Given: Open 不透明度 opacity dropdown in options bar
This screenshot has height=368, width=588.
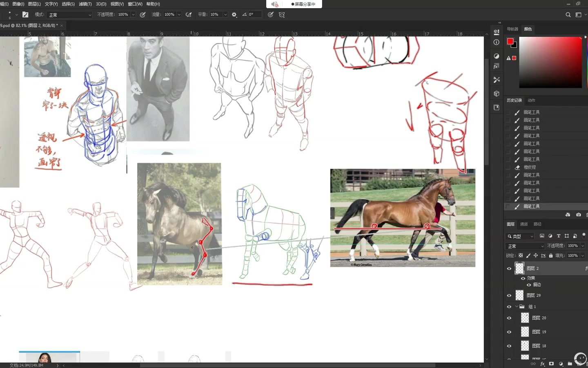Looking at the screenshot, I should coord(133,14).
